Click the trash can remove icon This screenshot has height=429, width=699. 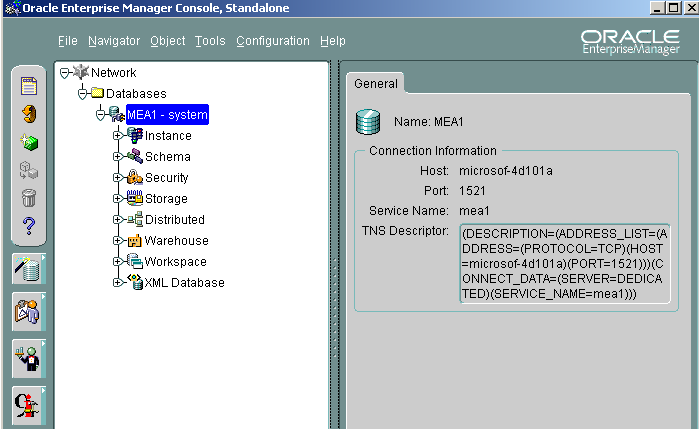tap(29, 198)
